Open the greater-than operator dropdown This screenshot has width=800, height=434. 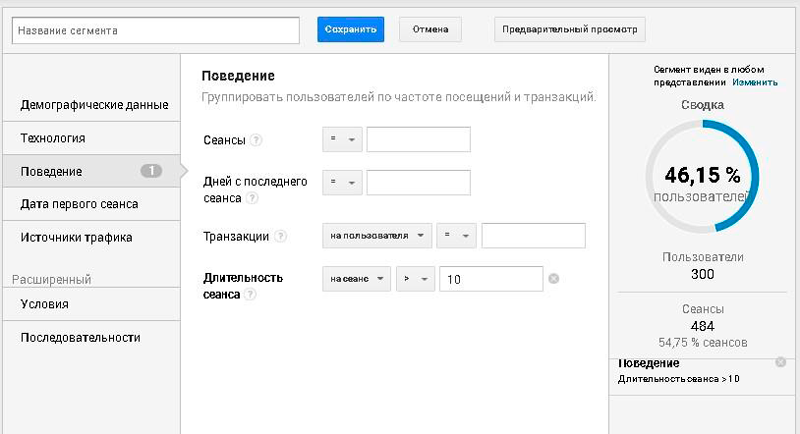415,279
